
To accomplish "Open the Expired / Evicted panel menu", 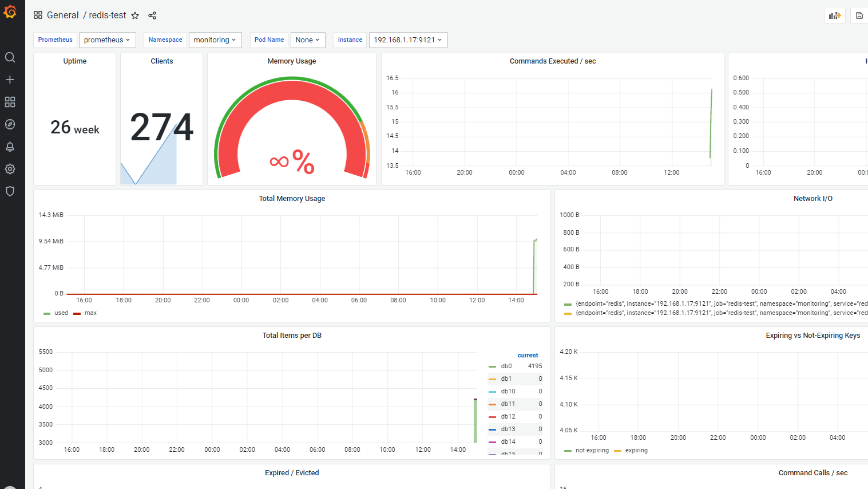I will pyautogui.click(x=292, y=473).
